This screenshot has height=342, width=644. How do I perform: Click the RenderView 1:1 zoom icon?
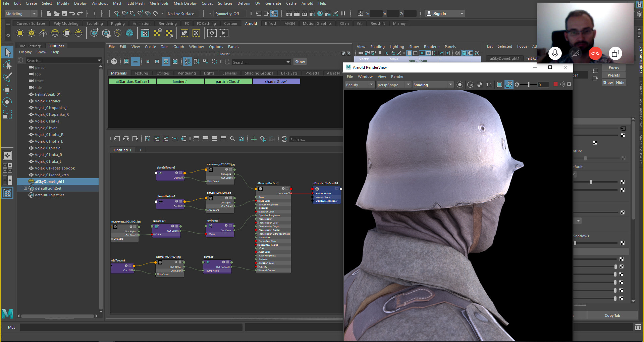[x=489, y=85]
